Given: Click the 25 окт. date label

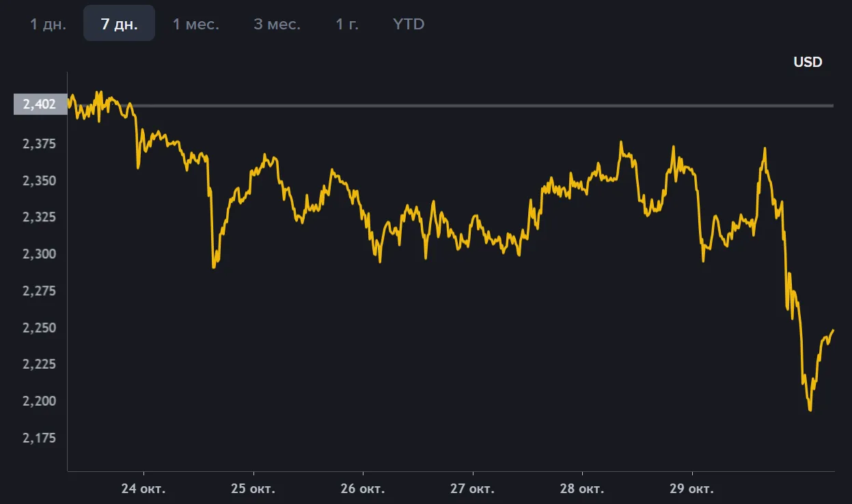Looking at the screenshot, I should pos(253,489).
